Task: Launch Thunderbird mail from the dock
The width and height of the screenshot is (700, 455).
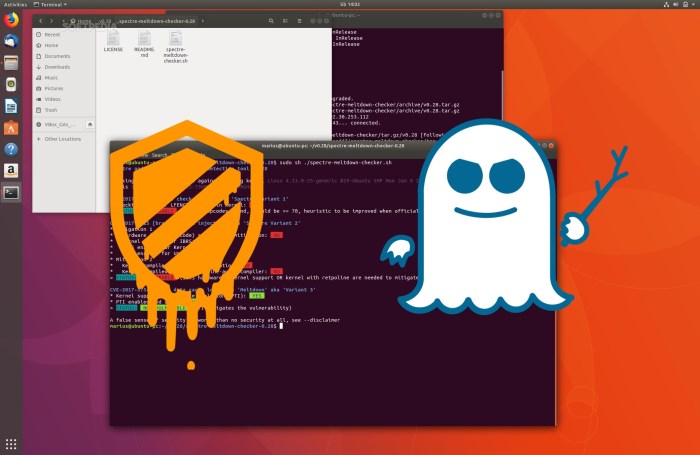Action: pos(11,41)
